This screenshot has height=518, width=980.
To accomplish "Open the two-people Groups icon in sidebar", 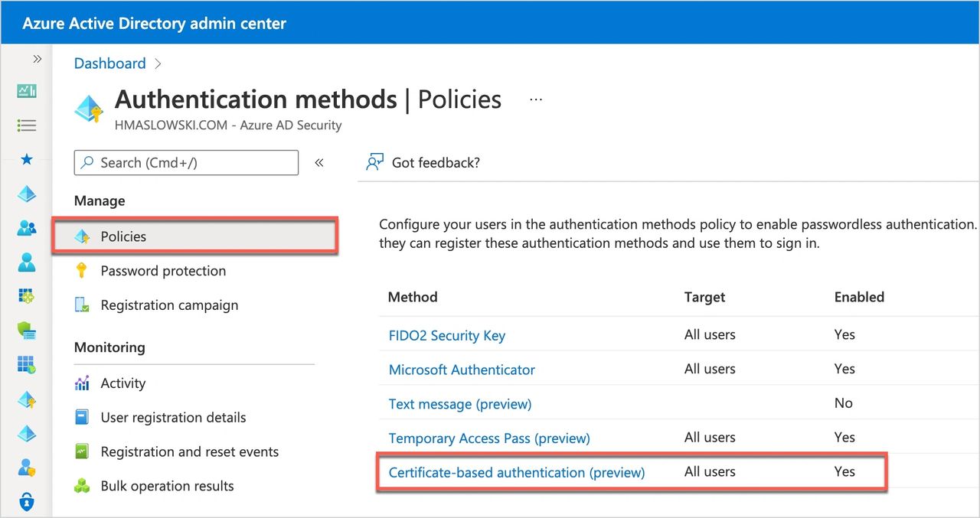I will point(27,228).
